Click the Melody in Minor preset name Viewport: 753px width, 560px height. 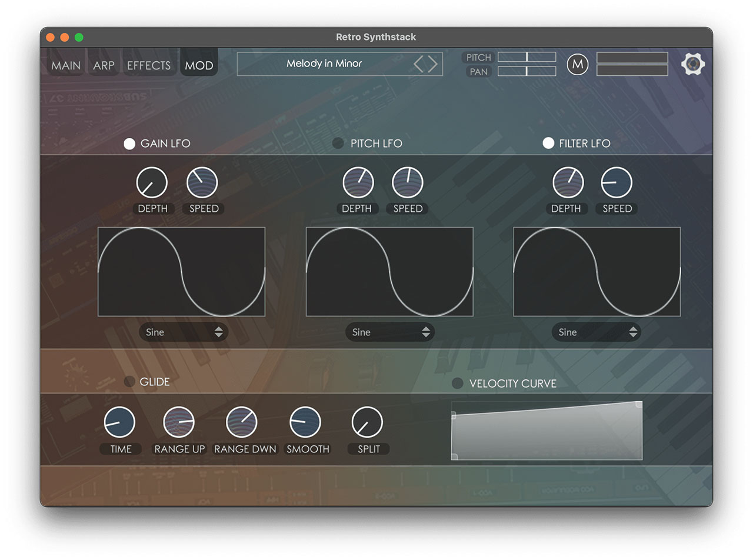tap(324, 64)
